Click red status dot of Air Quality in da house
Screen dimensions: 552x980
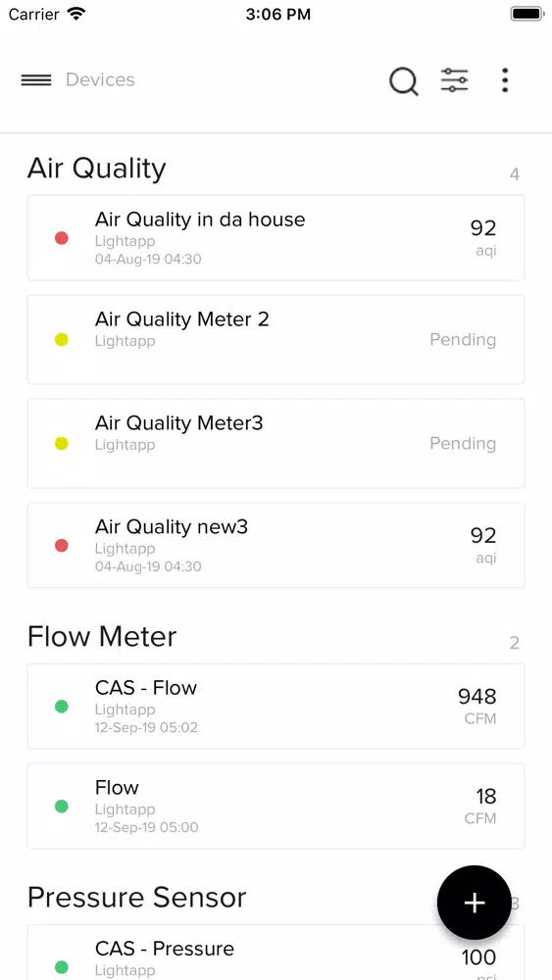pyautogui.click(x=61, y=238)
